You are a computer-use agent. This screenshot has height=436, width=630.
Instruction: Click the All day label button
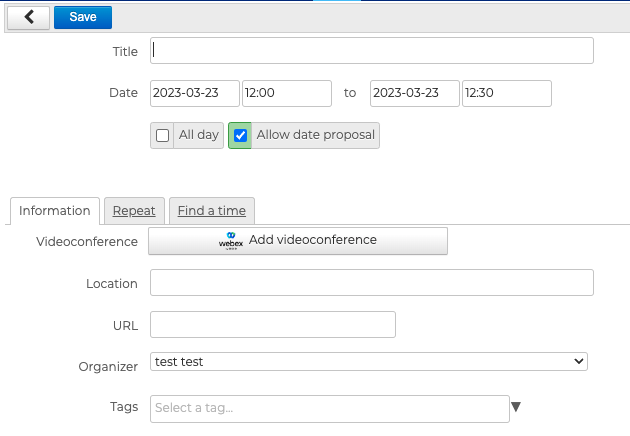pyautogui.click(x=198, y=136)
